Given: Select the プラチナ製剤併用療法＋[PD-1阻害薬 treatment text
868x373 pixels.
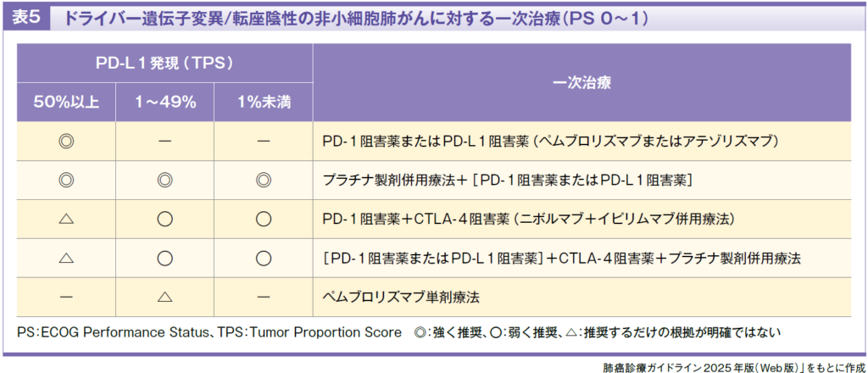Looking at the screenshot, I should tap(509, 181).
